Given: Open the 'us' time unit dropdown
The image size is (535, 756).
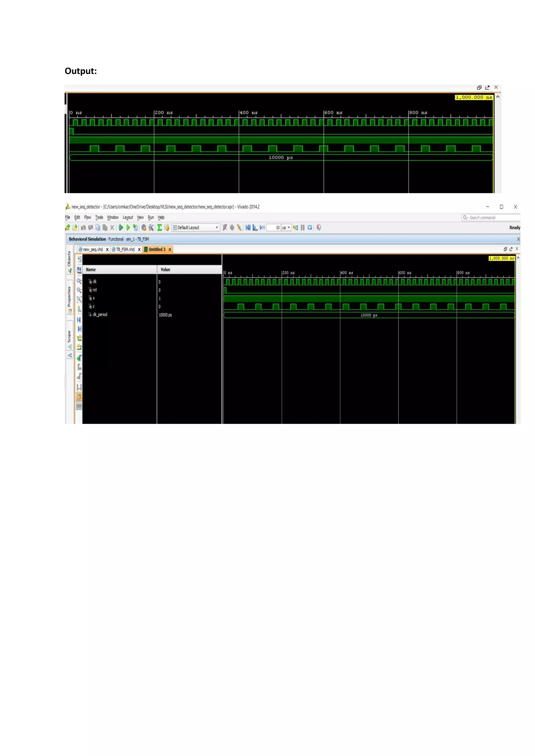Looking at the screenshot, I should point(286,228).
